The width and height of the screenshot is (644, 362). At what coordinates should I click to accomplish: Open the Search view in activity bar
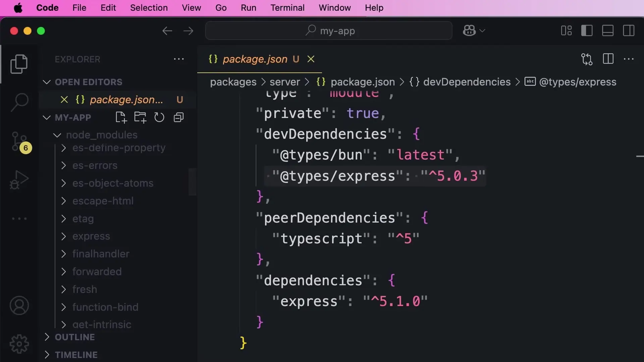(19, 102)
